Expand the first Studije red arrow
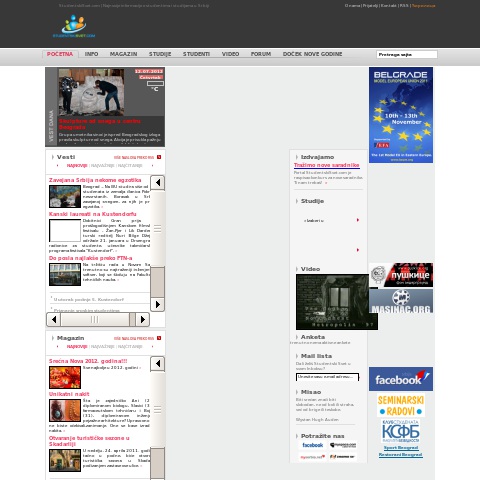Viewport: 480px width, 480px height. 358,220
